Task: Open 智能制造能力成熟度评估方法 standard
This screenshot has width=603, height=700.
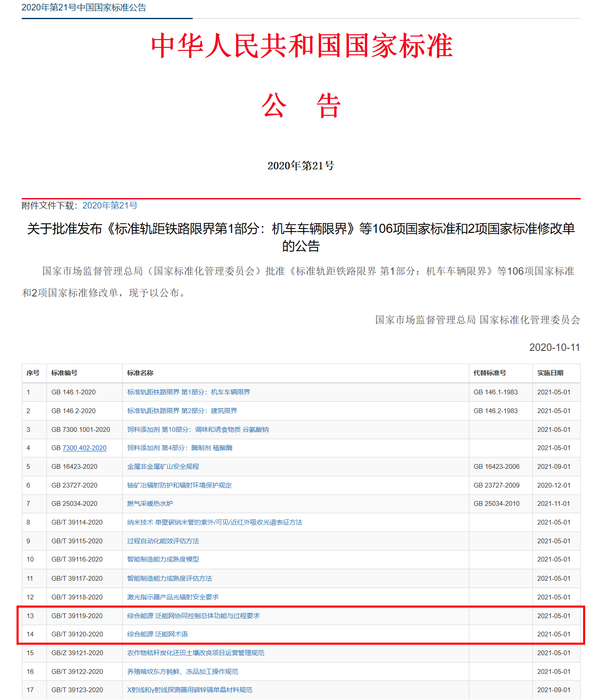Action: (x=169, y=579)
